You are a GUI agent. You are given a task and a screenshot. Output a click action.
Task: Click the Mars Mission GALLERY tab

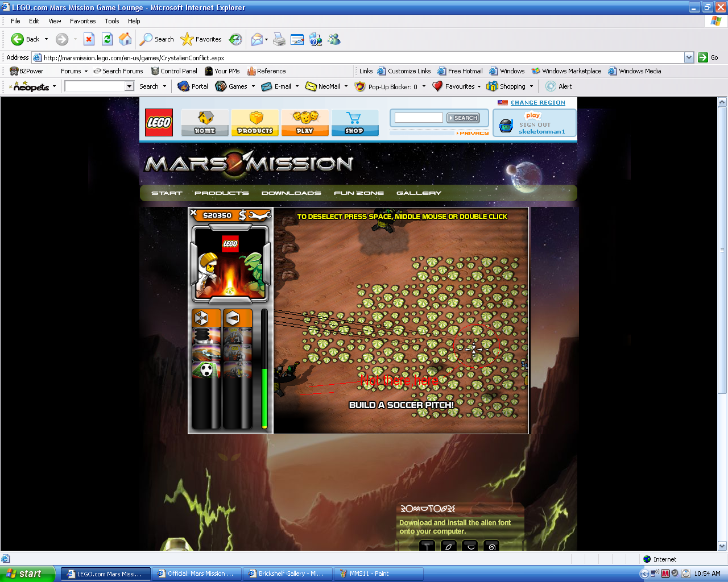point(419,193)
